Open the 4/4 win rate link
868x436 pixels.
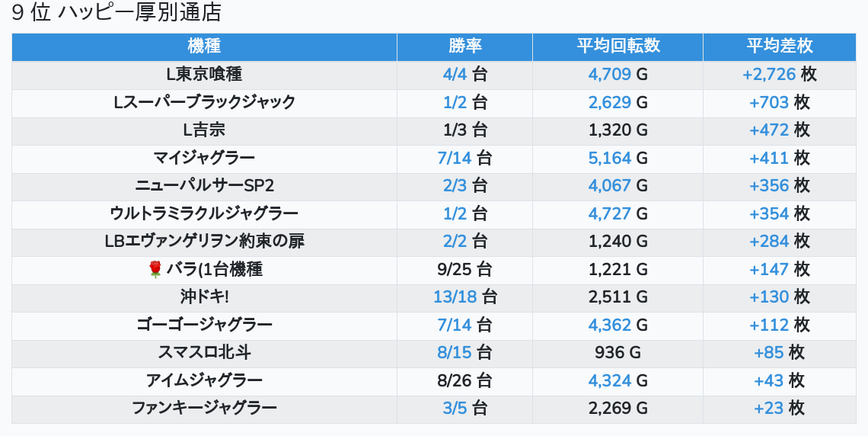tap(455, 75)
